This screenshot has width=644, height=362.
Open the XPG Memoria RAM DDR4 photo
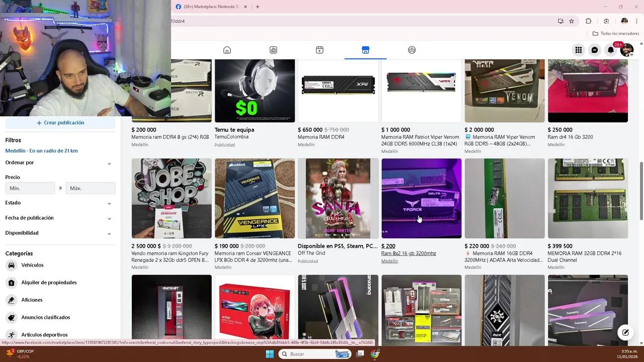(x=338, y=90)
